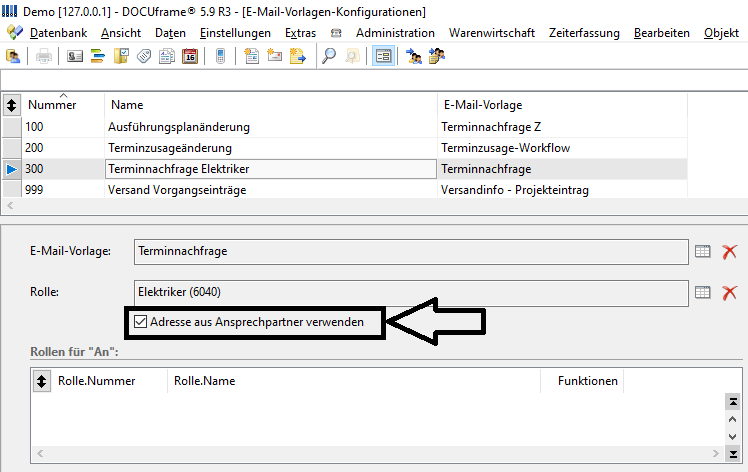Click the row selector of row 300
The image size is (748, 472).
pyautogui.click(x=11, y=169)
